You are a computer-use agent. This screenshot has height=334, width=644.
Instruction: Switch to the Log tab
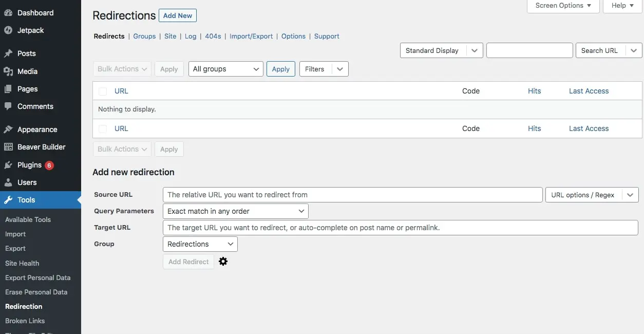click(191, 36)
